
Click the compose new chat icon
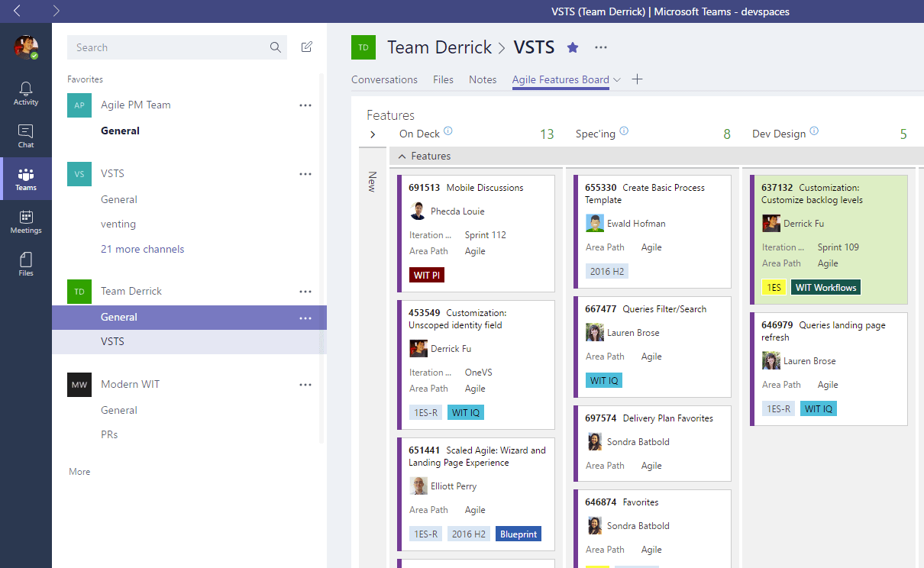[307, 47]
